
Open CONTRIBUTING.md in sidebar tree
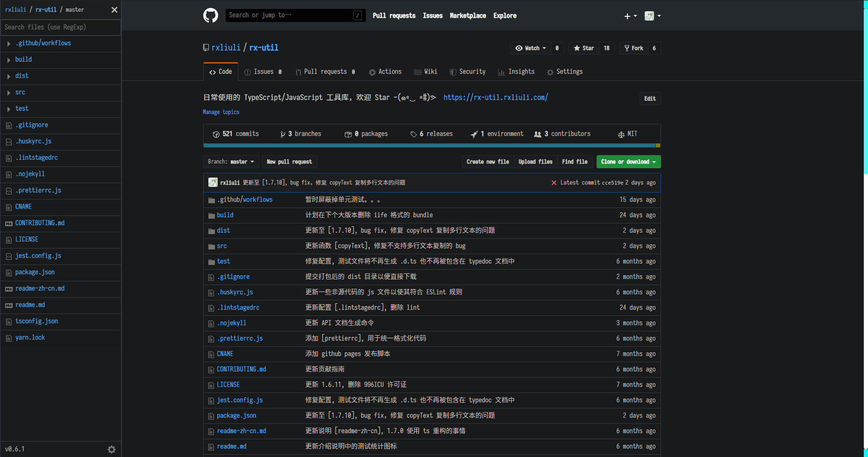(40, 223)
